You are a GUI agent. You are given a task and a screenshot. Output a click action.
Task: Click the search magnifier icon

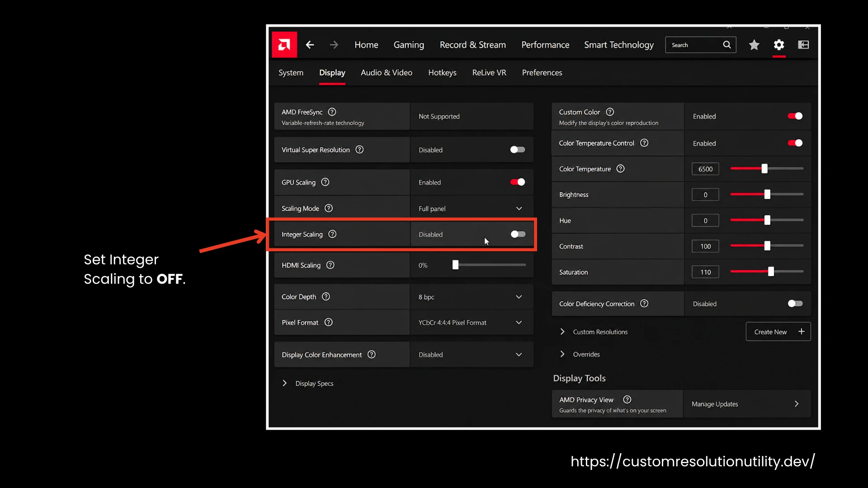727,45
